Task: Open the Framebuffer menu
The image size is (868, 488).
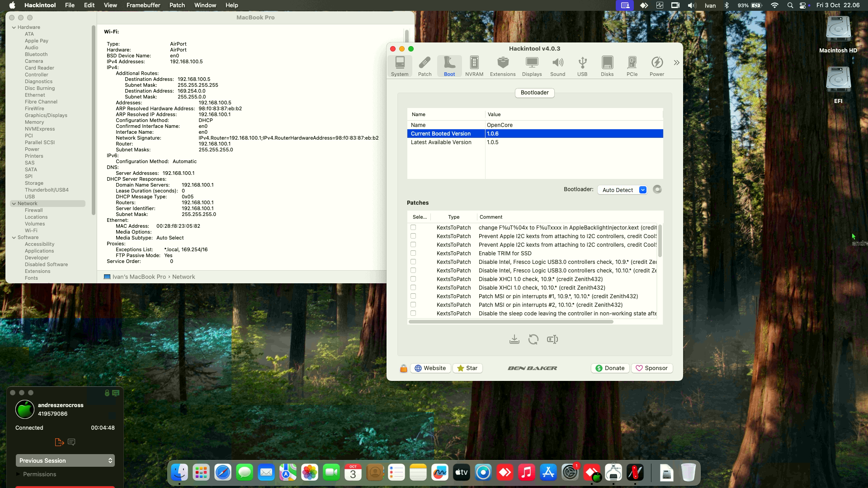Action: pos(143,5)
